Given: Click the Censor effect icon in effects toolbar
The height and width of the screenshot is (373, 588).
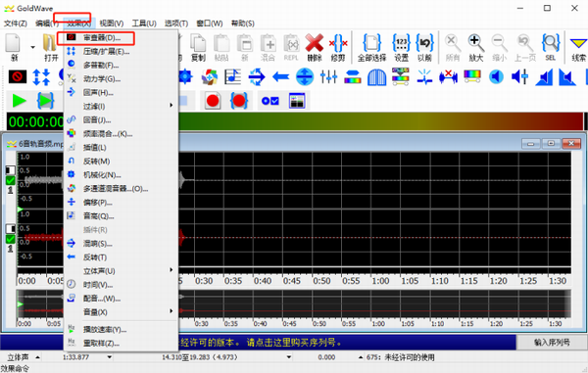Looking at the screenshot, I should tap(18, 76).
